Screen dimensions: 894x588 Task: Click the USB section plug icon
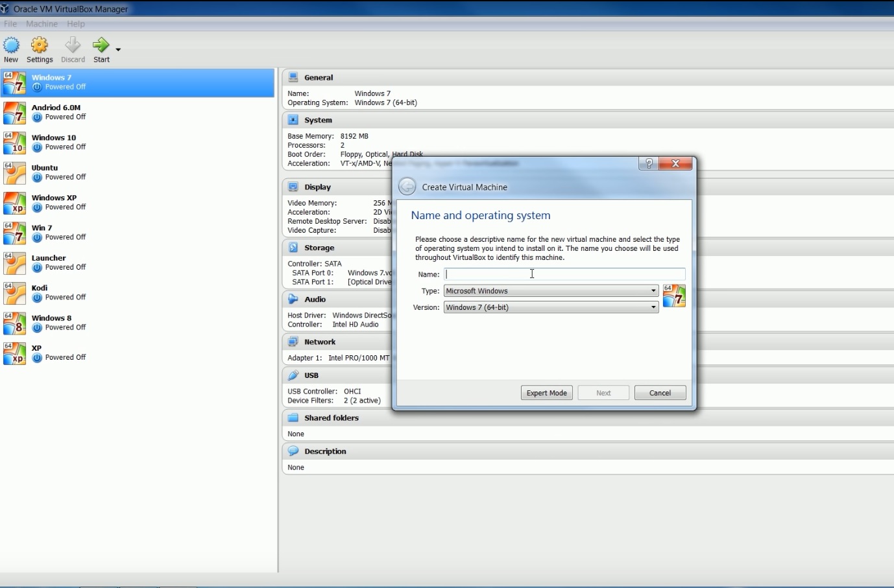(293, 375)
